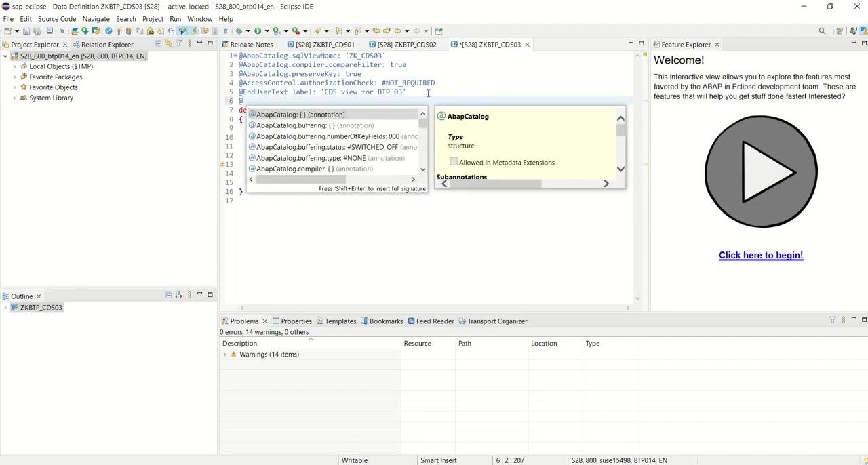Maximize the Project Explorer panel

pos(210,43)
